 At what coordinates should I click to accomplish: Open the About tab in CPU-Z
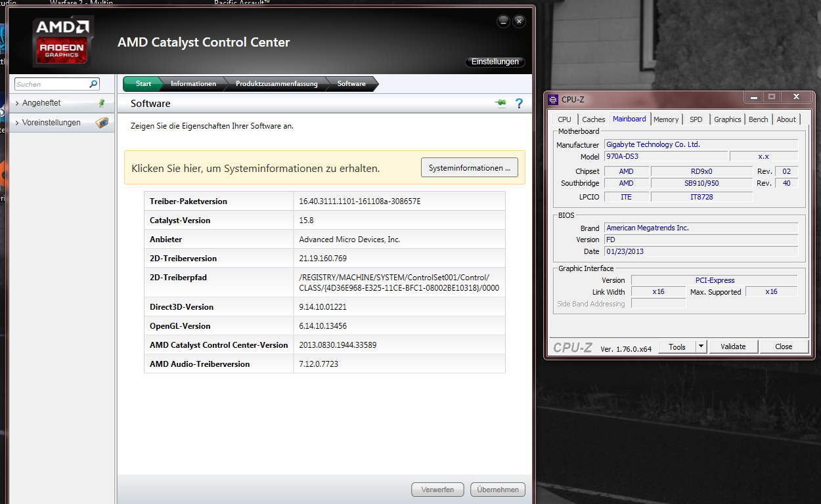[786, 119]
